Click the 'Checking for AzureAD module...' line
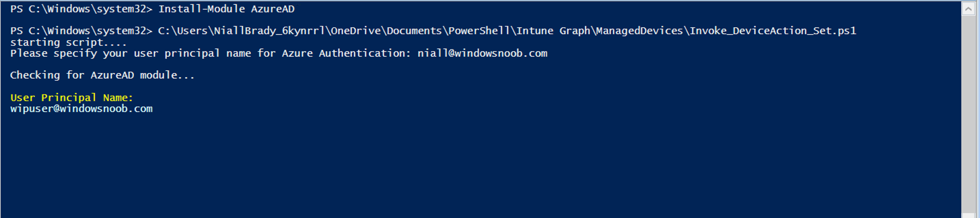Screen dimensions: 980x218 click(102, 75)
